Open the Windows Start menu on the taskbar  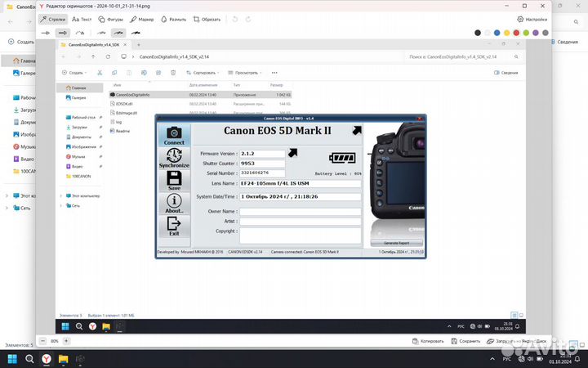[12, 359]
